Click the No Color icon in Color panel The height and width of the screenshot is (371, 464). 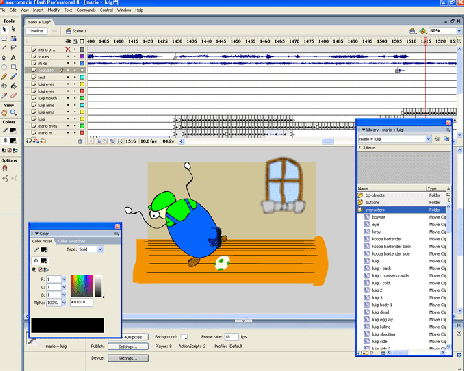coord(40,269)
